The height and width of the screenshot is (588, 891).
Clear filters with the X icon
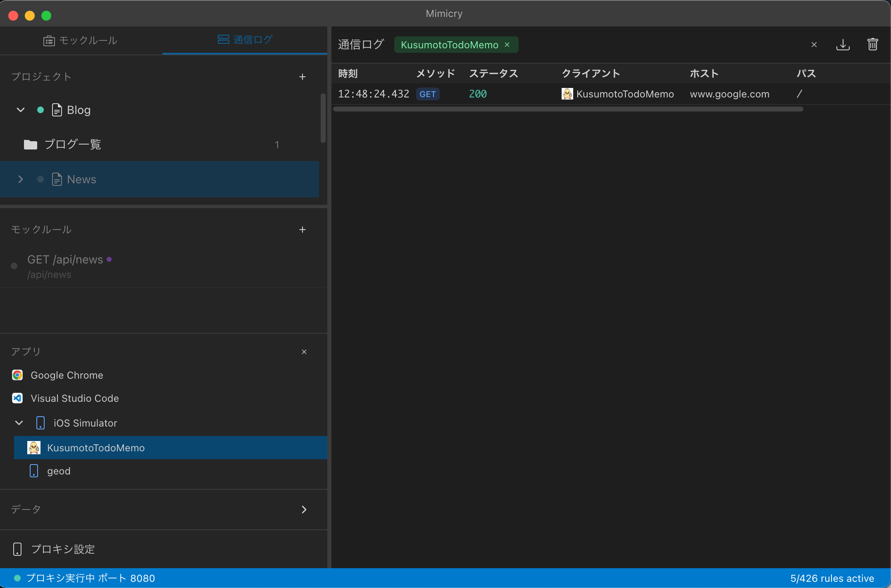[814, 45]
